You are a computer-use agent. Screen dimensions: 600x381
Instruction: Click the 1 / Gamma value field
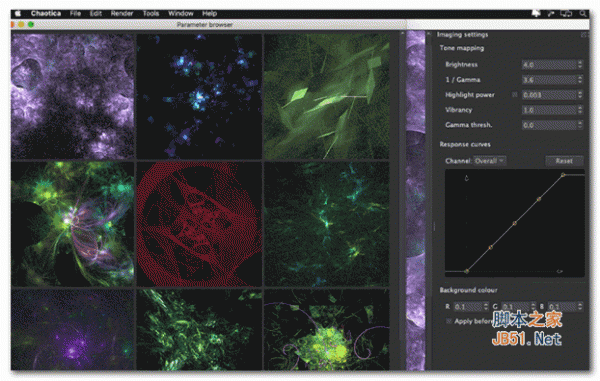pos(549,80)
